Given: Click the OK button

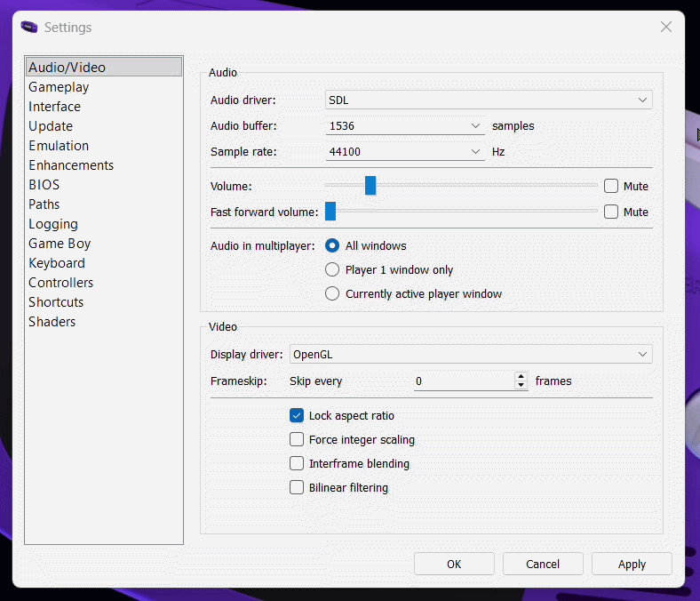Looking at the screenshot, I should coord(454,564).
